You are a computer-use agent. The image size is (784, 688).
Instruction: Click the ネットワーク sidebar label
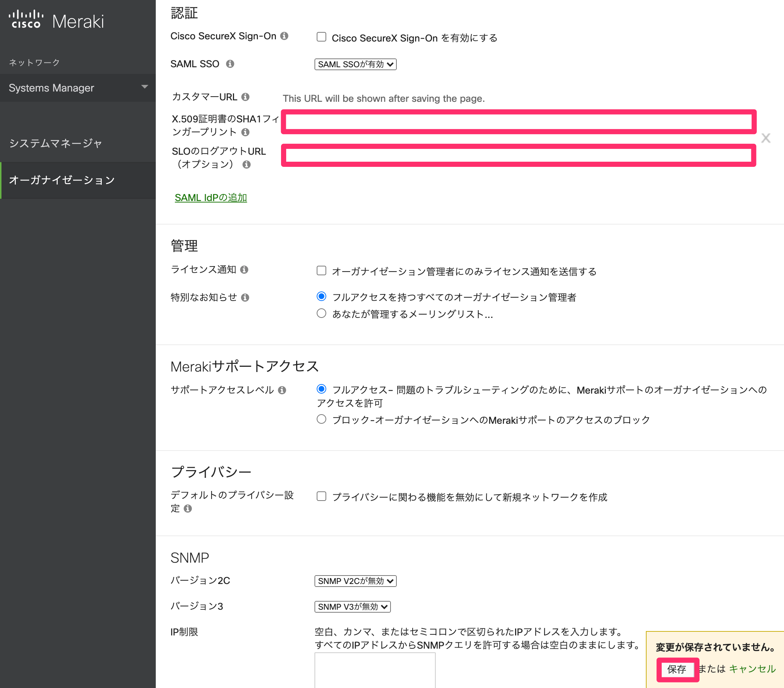(35, 62)
